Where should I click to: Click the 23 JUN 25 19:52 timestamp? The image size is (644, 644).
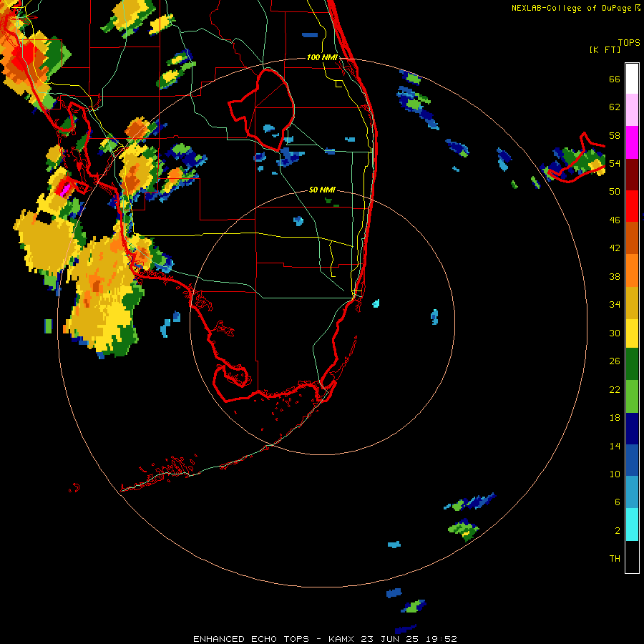click(409, 639)
